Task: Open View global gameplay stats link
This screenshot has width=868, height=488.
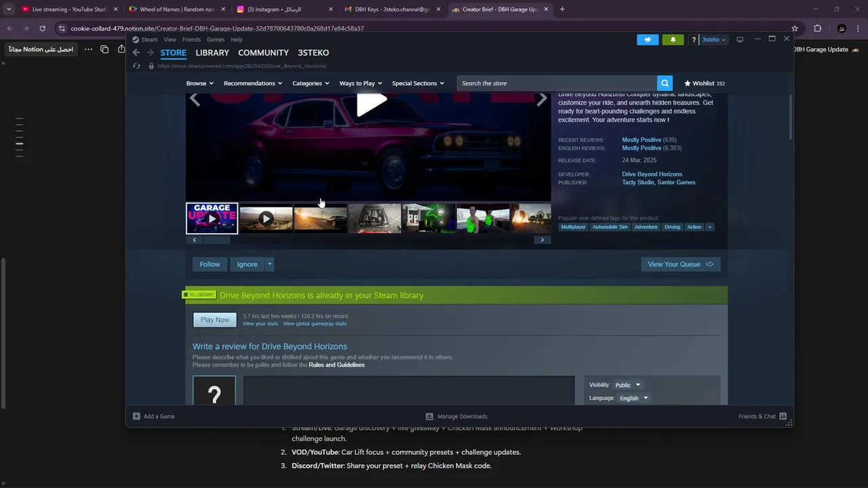Action: [x=315, y=324]
